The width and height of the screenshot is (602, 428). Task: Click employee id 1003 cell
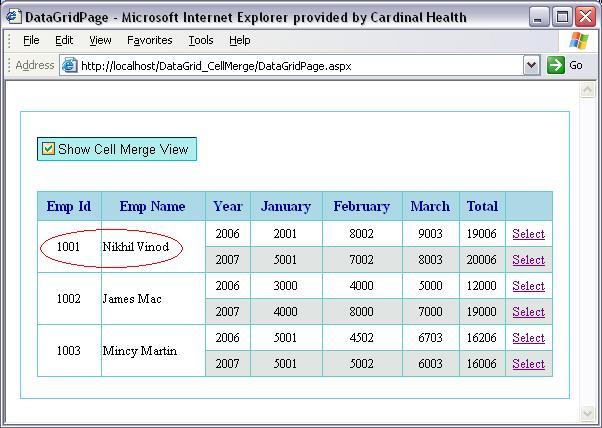tap(68, 350)
